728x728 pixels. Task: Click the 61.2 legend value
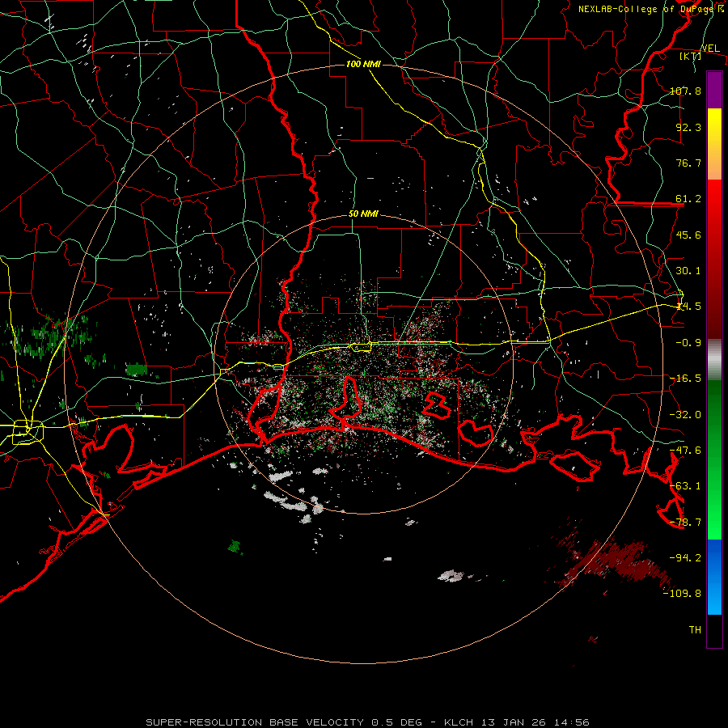(x=688, y=199)
